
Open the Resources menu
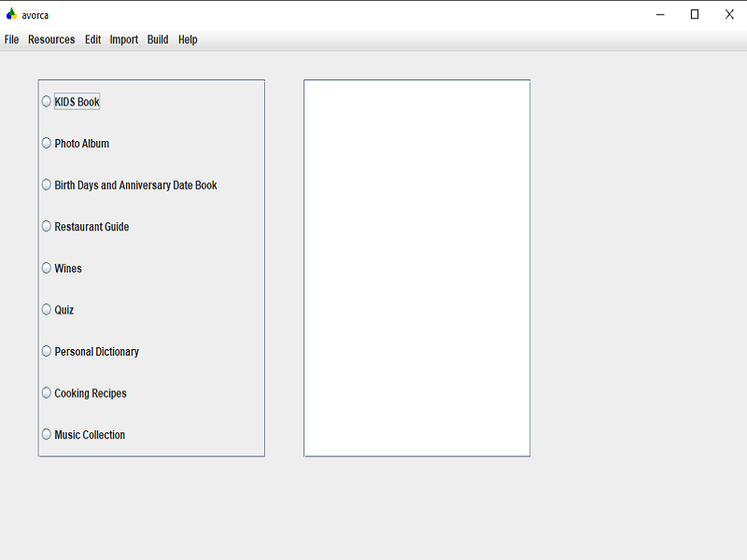[x=51, y=39]
